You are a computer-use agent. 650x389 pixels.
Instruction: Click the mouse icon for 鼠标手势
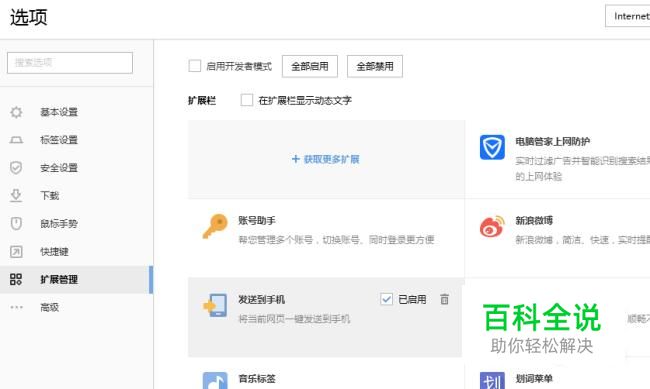(16, 224)
